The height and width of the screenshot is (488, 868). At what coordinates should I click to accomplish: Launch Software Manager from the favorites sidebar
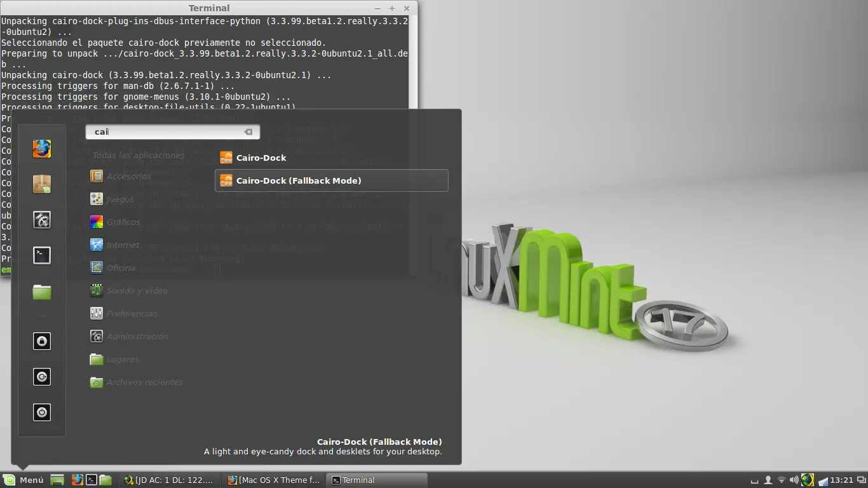(x=42, y=184)
